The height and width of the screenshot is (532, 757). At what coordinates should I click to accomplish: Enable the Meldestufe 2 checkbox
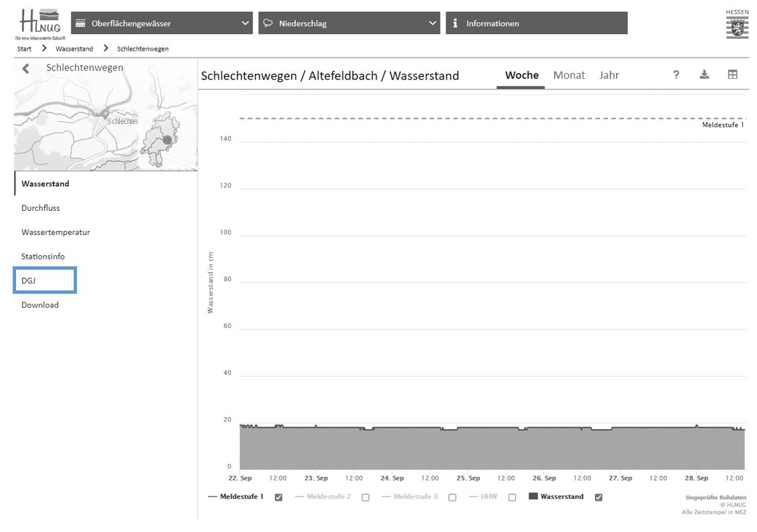click(x=365, y=497)
